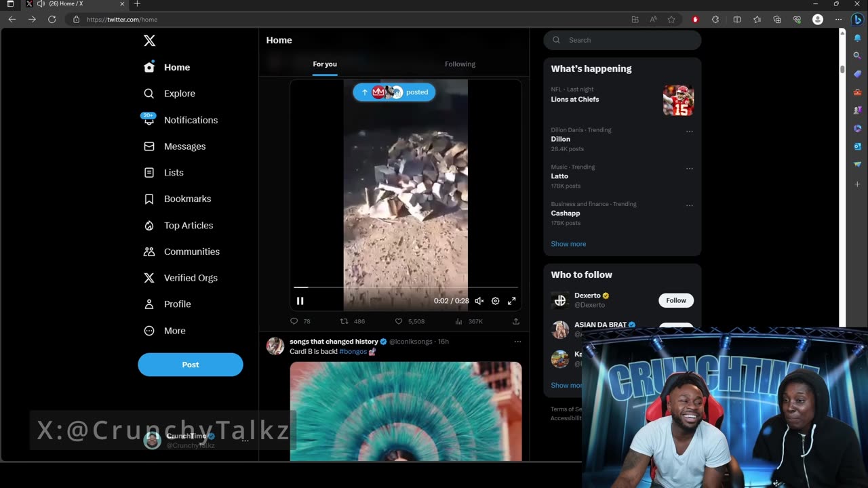Open browser profile avatar icon
The height and width of the screenshot is (488, 868).
click(x=818, y=20)
